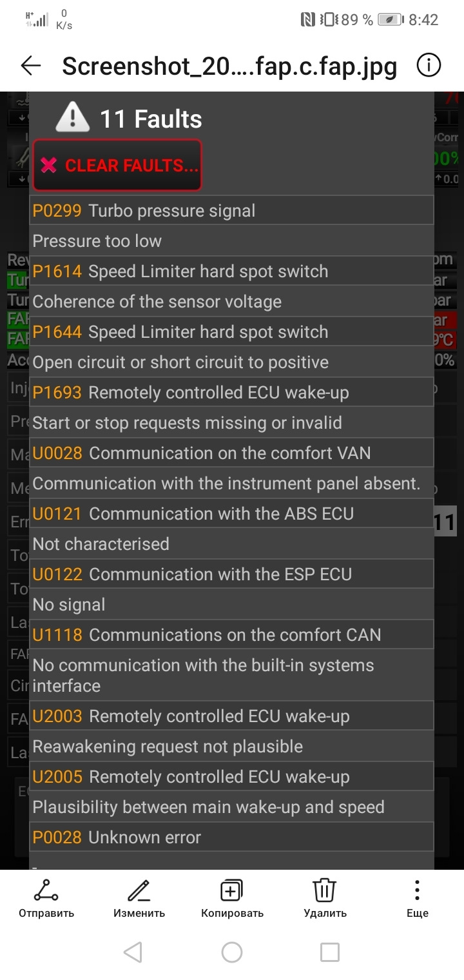This screenshot has width=464, height=980.
Task: Tap the file name title Screenshot_20...fap.jpg
Action: [229, 66]
